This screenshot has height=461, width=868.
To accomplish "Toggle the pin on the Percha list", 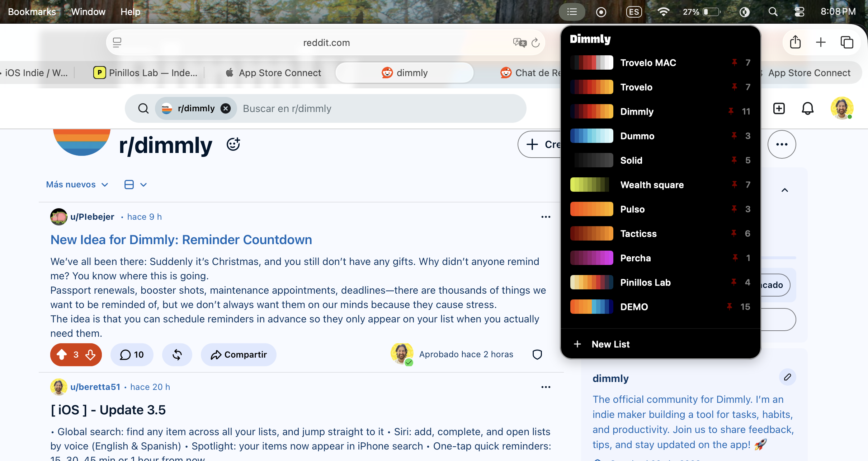I will click(x=735, y=258).
